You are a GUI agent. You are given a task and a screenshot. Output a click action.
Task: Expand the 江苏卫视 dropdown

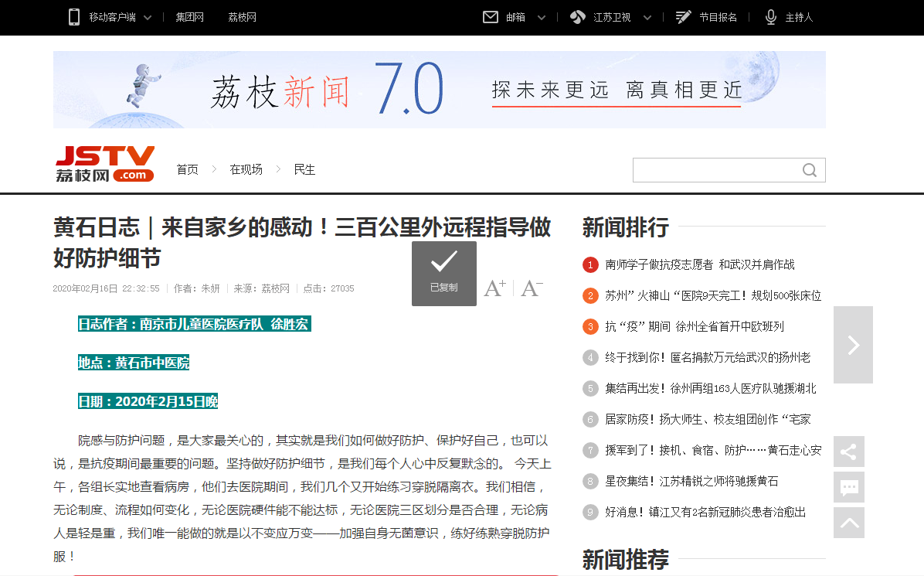(x=647, y=16)
